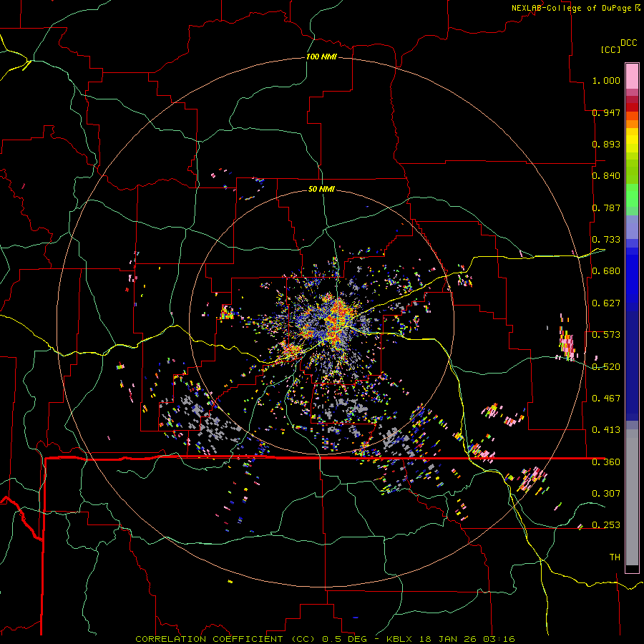Screen dimensions: 644x644
Task: Click the 18 JAN 26 date in the caption
Action: click(449, 639)
